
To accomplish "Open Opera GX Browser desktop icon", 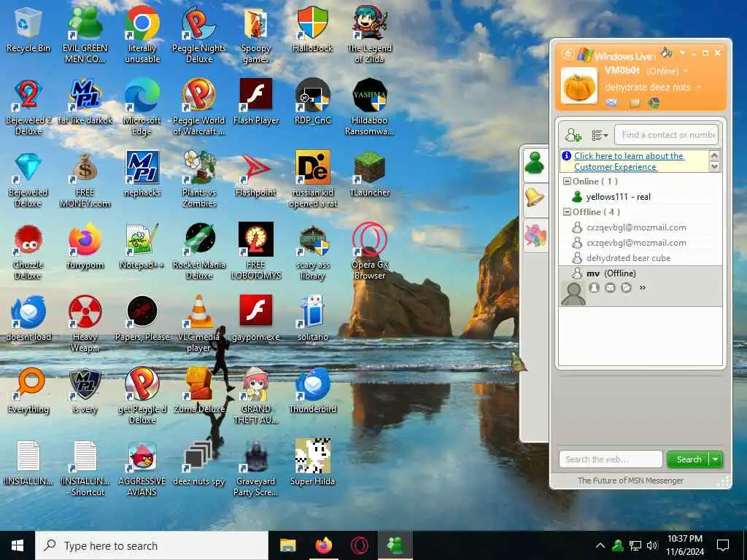I will (370, 252).
